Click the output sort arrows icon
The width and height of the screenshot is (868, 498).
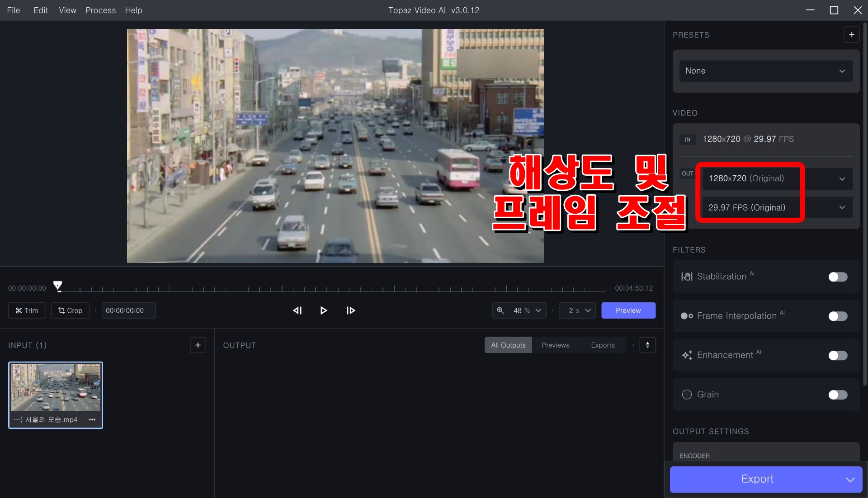[647, 345]
